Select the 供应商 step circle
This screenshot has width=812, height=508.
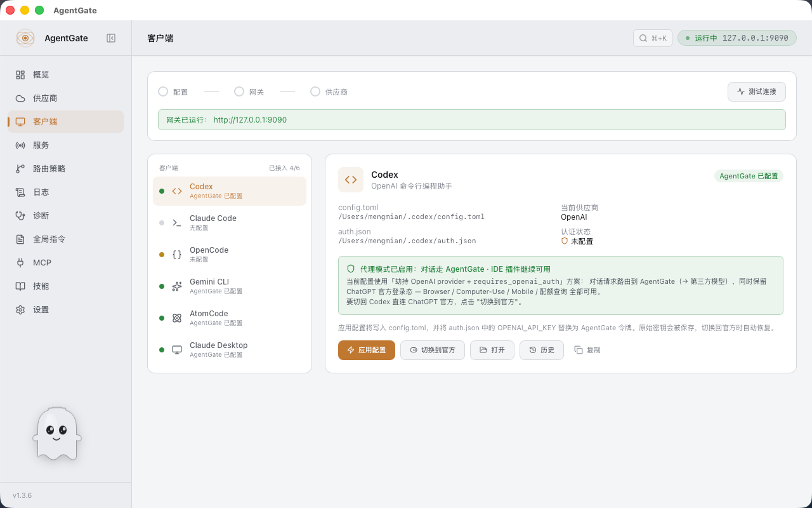[315, 91]
